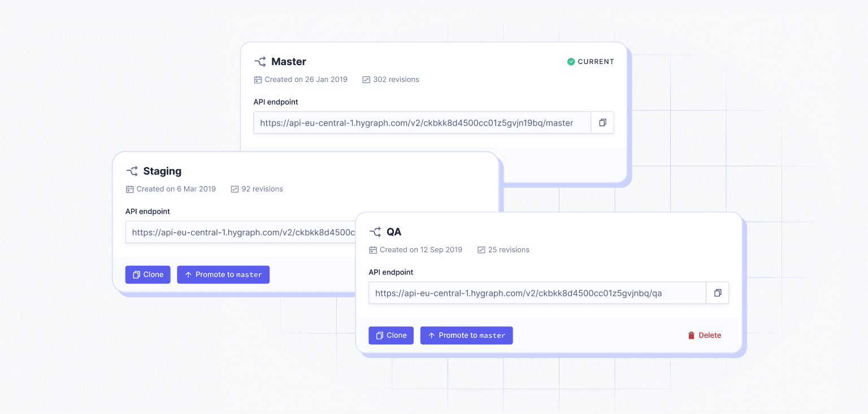Click '25 revisions' text
Screen dimensions: 868x414
[x=509, y=250]
